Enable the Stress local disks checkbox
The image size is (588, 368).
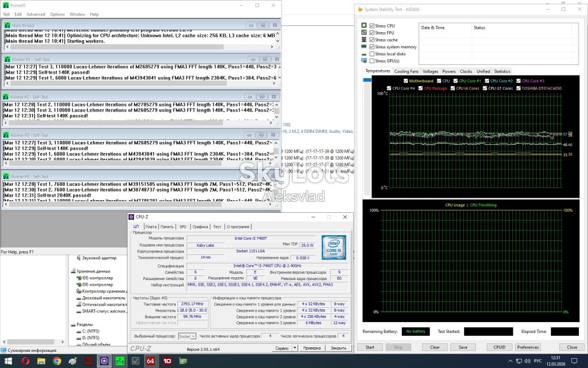click(372, 53)
